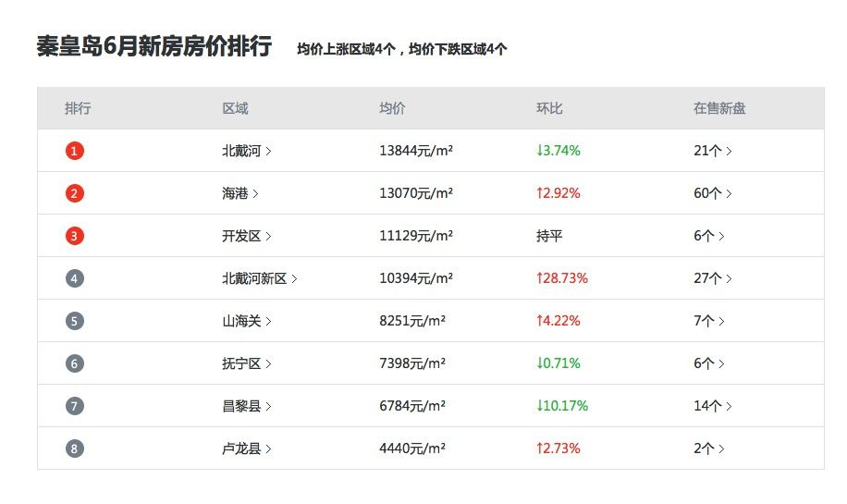Click the red rank 3 badge
847x504 pixels.
tap(75, 236)
